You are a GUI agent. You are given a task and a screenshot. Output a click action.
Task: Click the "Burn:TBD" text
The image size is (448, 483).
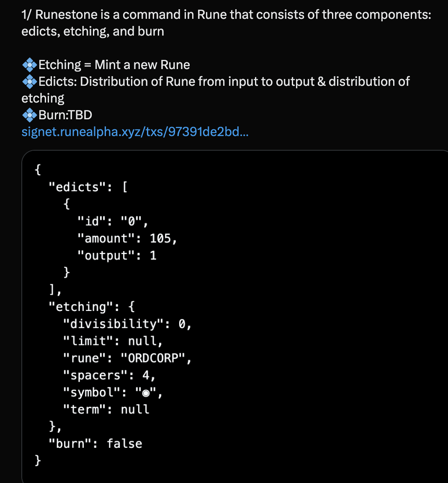(65, 115)
